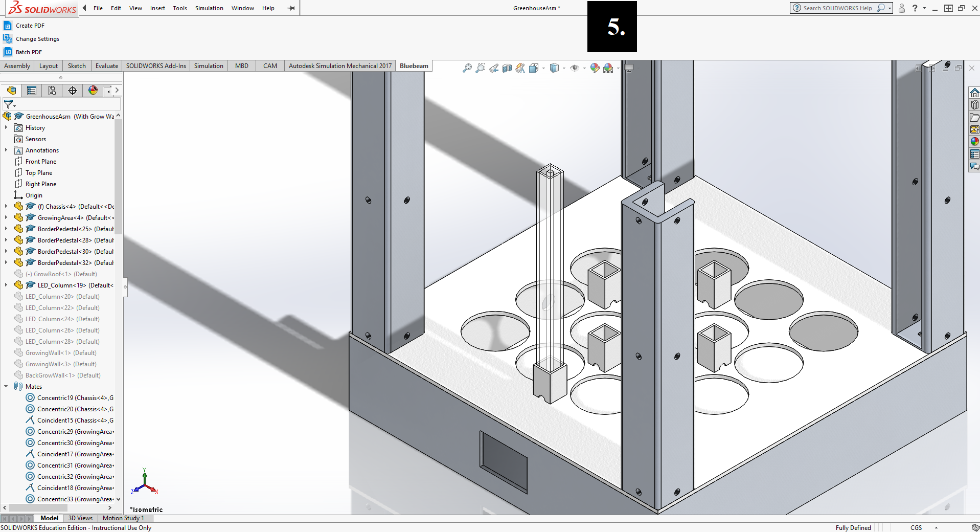Switch to the MBD tab

(242, 66)
